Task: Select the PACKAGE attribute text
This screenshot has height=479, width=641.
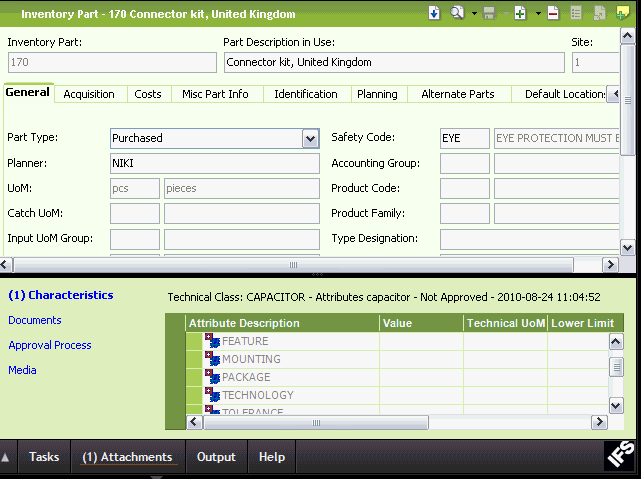Action: click(246, 377)
